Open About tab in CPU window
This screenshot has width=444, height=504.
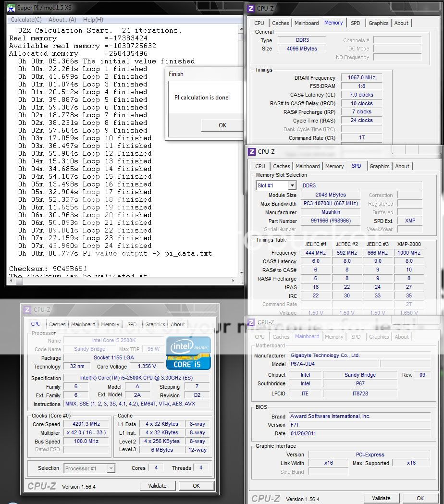click(x=178, y=324)
